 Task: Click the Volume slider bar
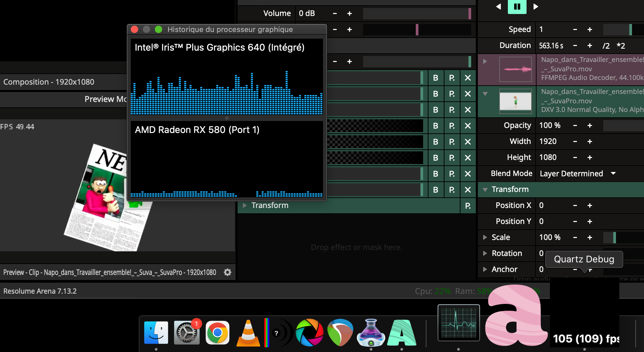click(416, 14)
